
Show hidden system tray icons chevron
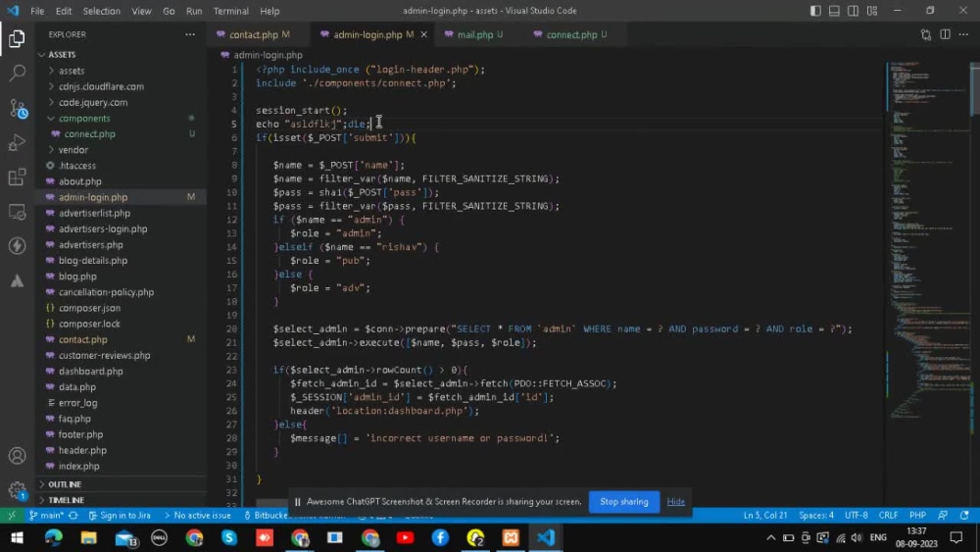771,537
